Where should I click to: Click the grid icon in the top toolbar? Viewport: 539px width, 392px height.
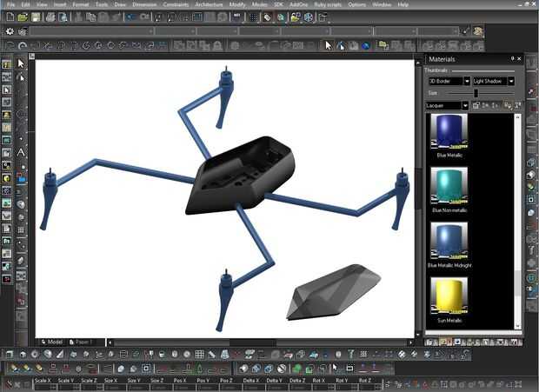253,17
